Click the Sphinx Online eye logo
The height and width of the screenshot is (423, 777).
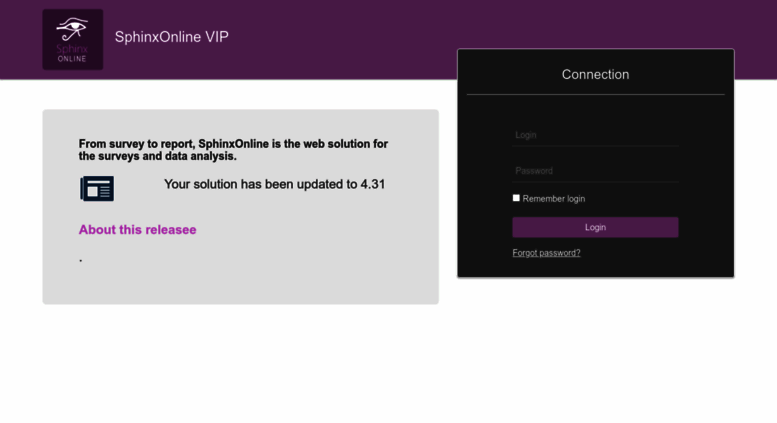(72, 39)
